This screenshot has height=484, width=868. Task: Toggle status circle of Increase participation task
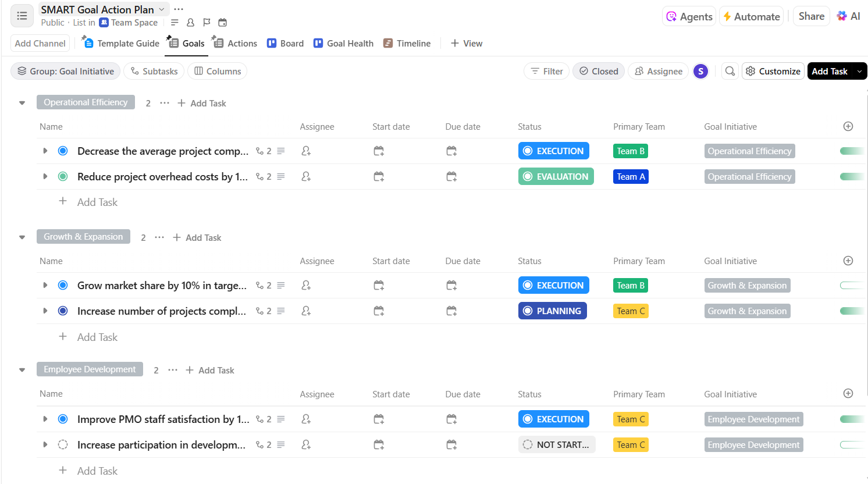click(63, 445)
